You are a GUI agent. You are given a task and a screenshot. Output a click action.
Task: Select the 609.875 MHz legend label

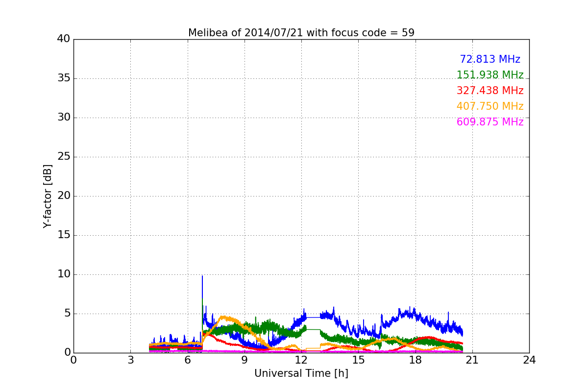click(490, 122)
